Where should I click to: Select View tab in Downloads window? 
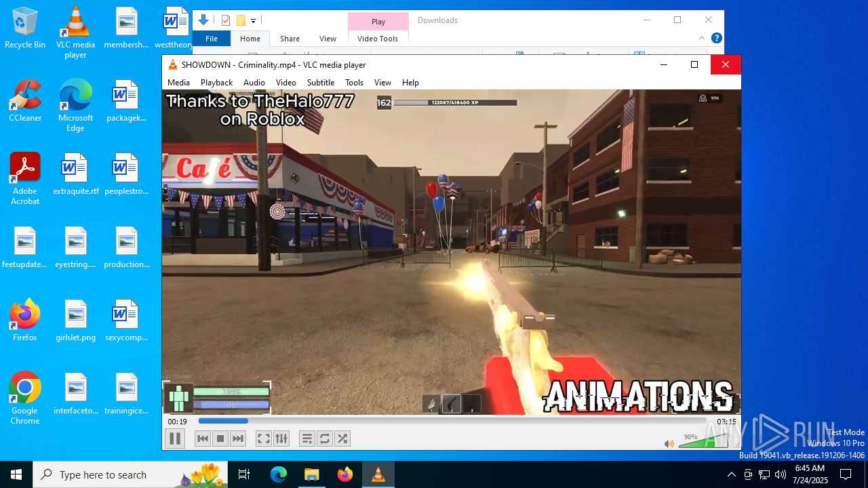(328, 39)
